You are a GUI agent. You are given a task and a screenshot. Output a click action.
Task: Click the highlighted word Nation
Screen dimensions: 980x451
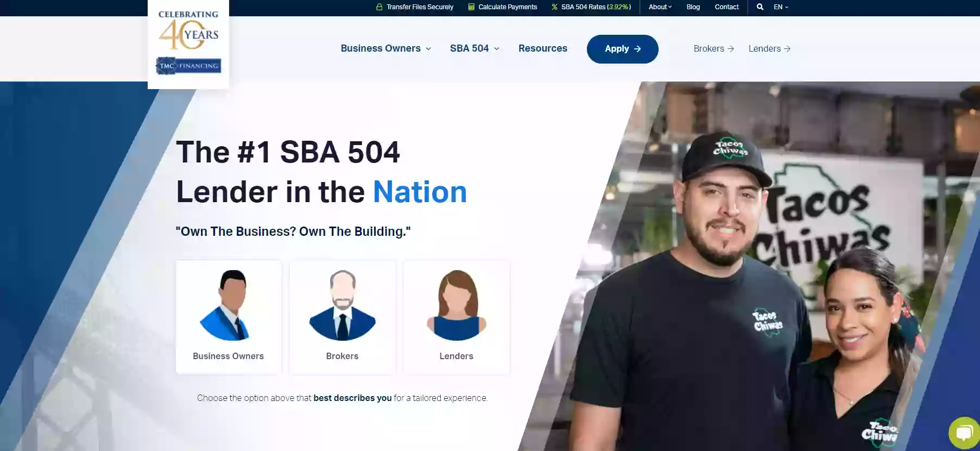coord(420,192)
